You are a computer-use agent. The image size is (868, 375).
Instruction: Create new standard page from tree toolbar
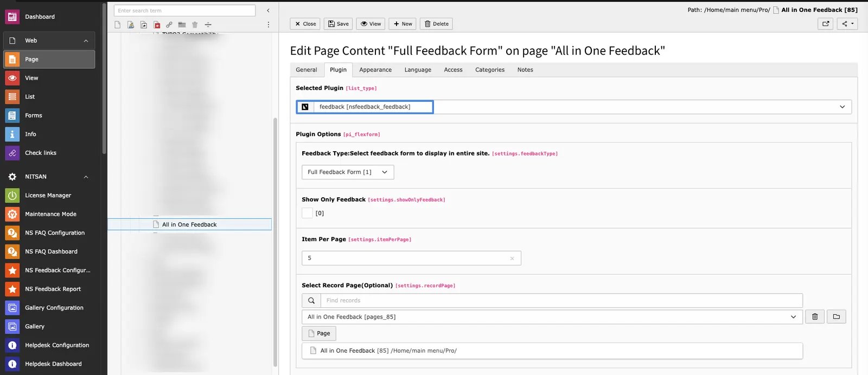pos(118,24)
